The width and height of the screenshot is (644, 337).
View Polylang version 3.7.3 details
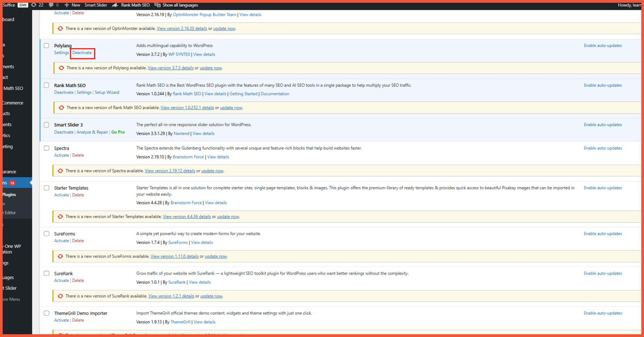171,68
